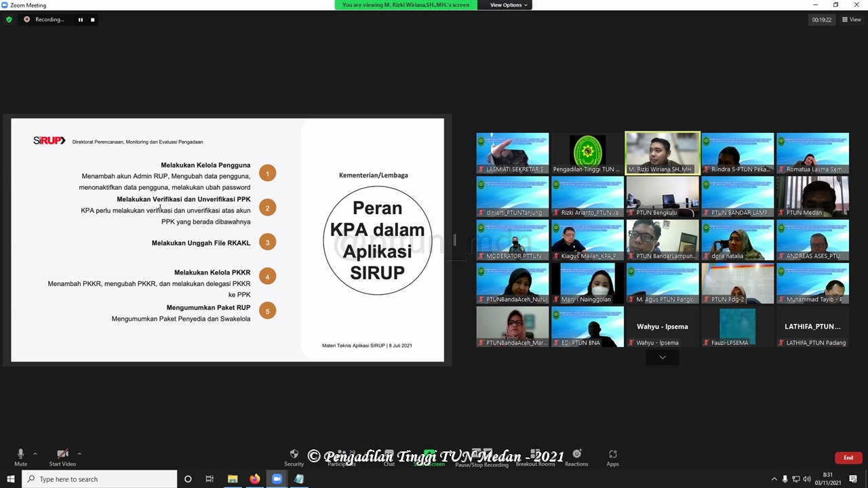Open the Reactions panel
This screenshot has width=868, height=488.
[576, 456]
